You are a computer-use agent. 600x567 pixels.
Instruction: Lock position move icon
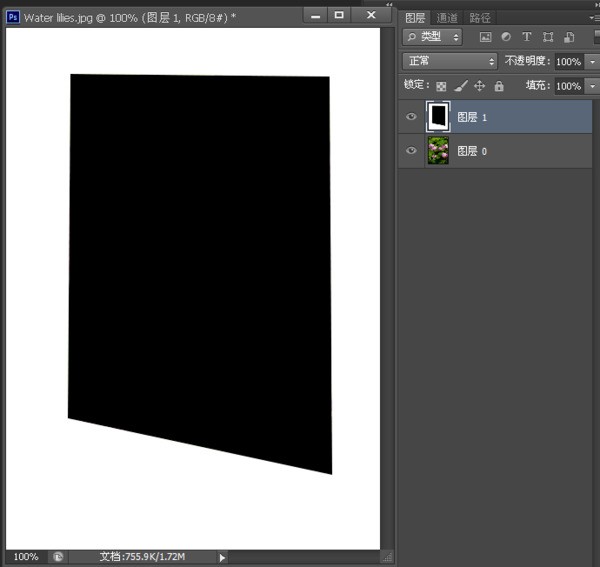tap(479, 86)
